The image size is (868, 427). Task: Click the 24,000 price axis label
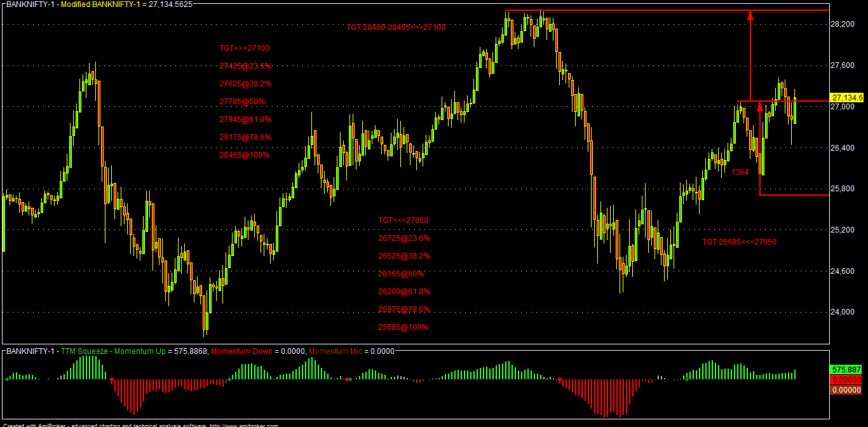pyautogui.click(x=843, y=313)
